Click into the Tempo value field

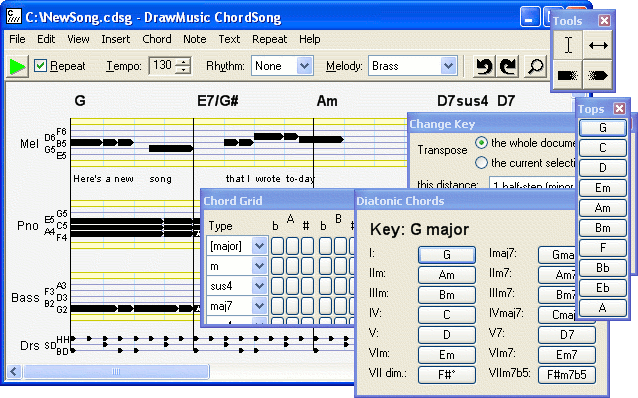coord(163,66)
